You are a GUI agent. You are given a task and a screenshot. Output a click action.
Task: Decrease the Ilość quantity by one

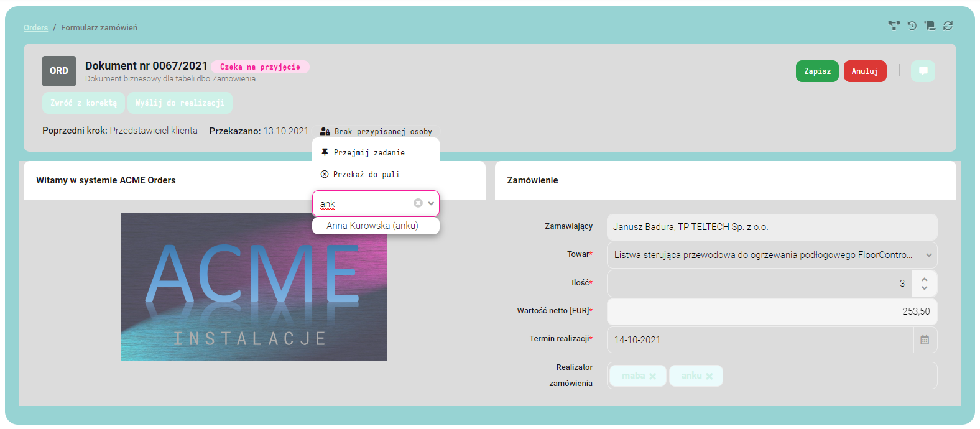click(x=925, y=288)
